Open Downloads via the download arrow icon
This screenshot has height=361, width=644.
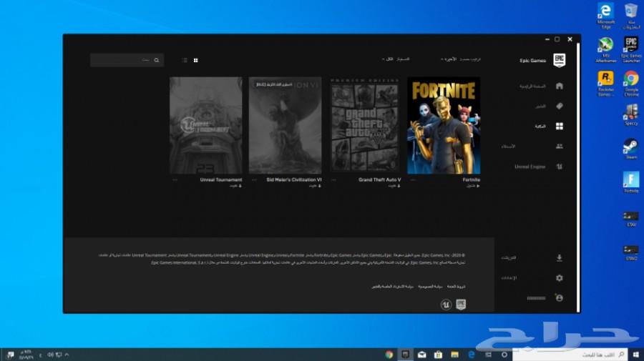560,257
